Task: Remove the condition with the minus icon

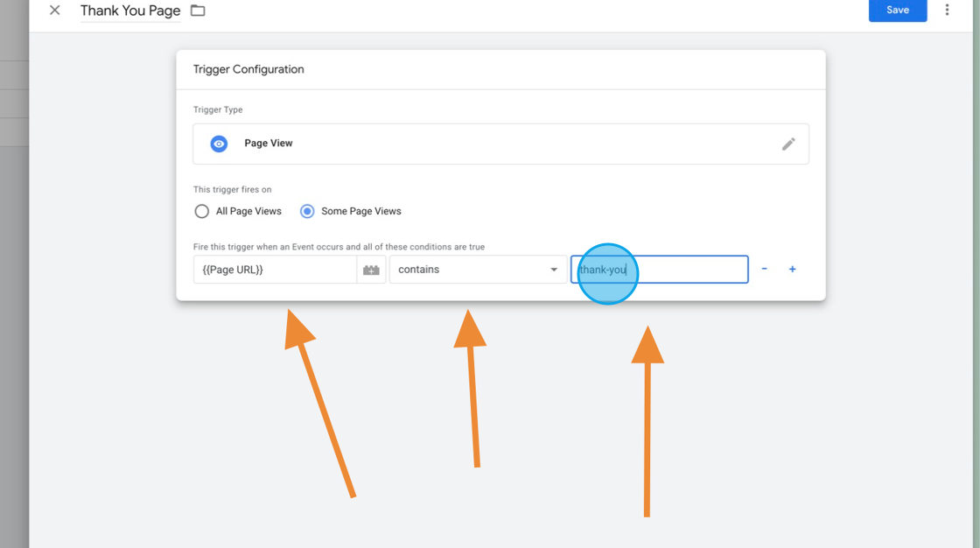Action: click(764, 270)
